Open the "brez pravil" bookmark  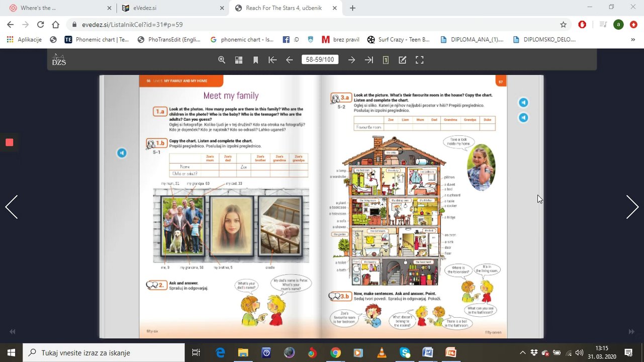tap(340, 39)
